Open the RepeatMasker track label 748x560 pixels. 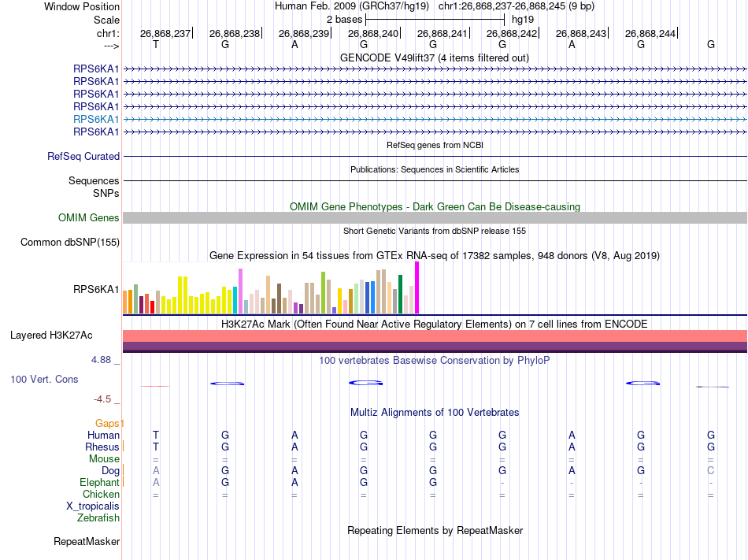tap(87, 542)
